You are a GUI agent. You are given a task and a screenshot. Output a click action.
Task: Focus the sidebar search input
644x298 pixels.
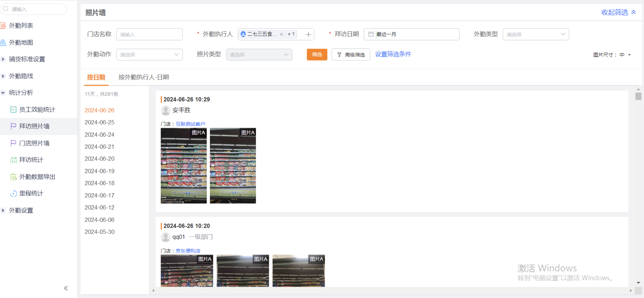(x=34, y=9)
